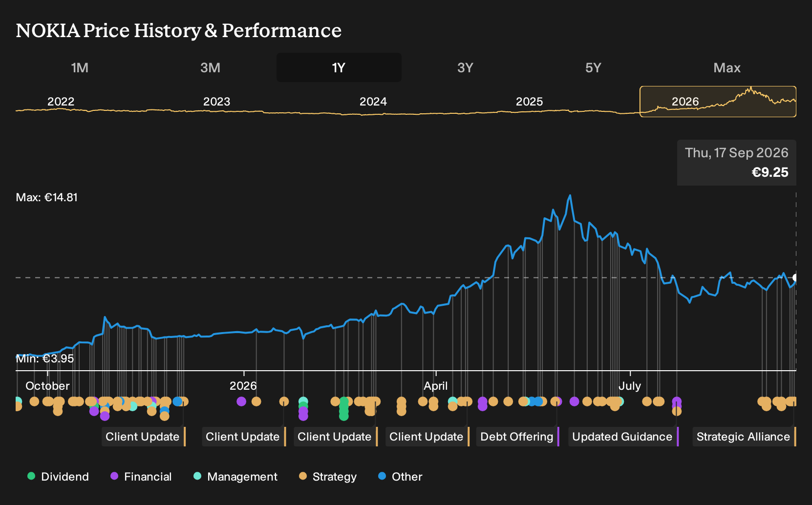Click the NOKIA Price History & Performance title

(x=179, y=30)
